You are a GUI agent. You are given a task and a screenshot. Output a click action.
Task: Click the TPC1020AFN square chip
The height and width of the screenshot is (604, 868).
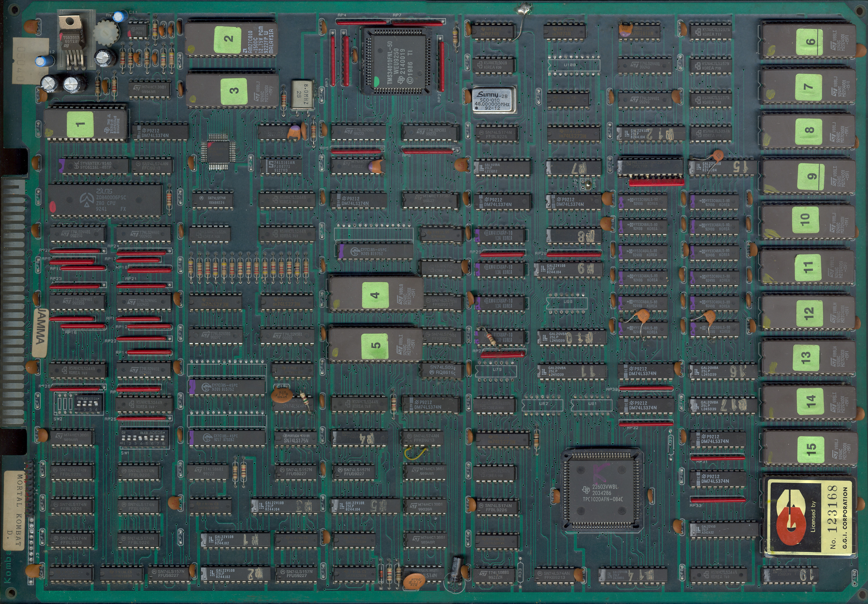(602, 490)
